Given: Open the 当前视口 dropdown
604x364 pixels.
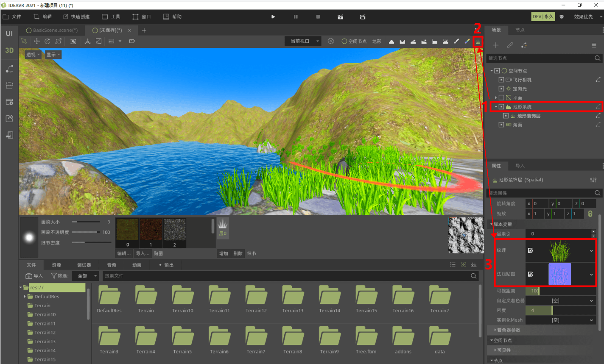Looking at the screenshot, I should click(303, 41).
